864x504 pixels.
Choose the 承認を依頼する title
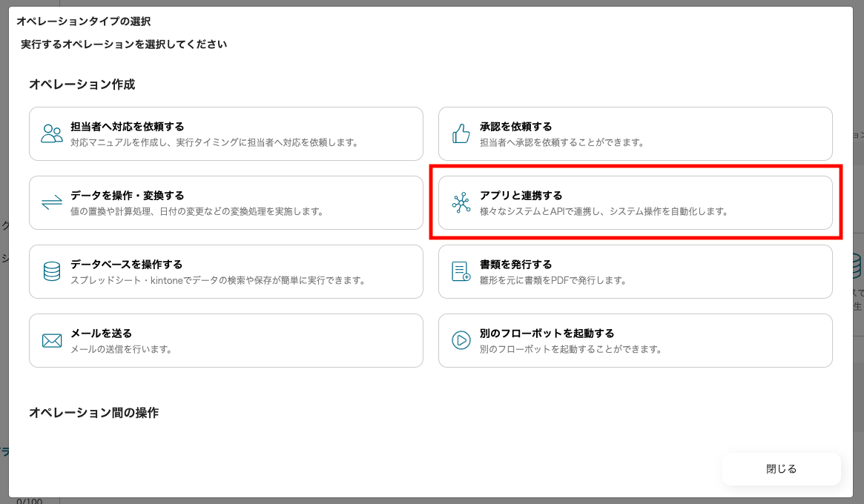(515, 127)
